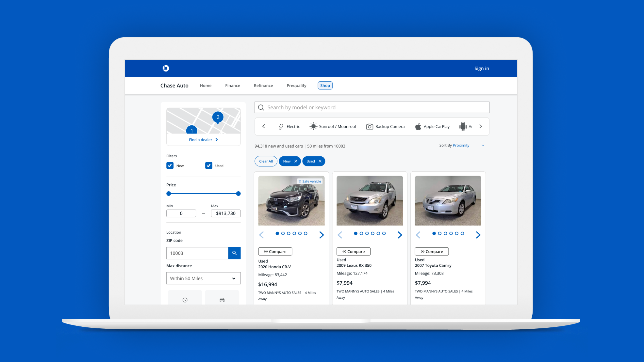Click the ZIP code search magnifier button
The width and height of the screenshot is (644, 362).
234,253
